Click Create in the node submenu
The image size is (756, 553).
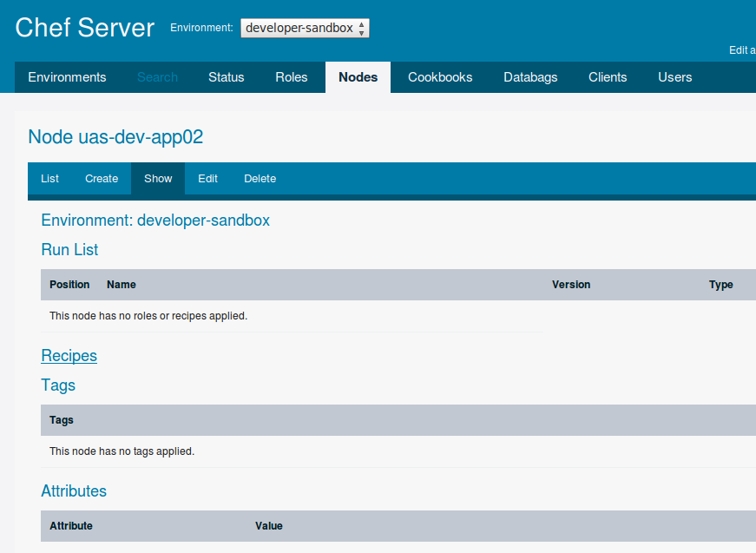pos(102,178)
